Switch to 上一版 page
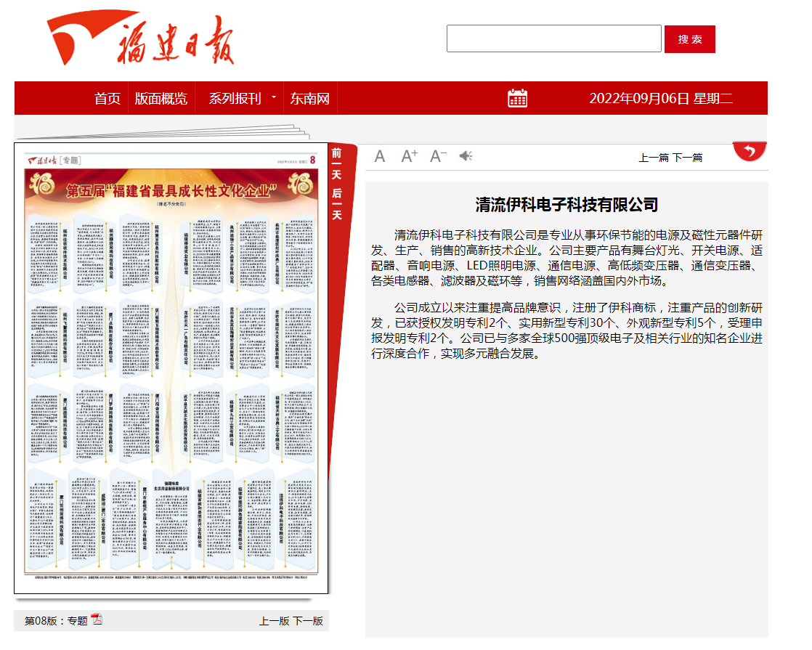812x650 pixels. 275,621
